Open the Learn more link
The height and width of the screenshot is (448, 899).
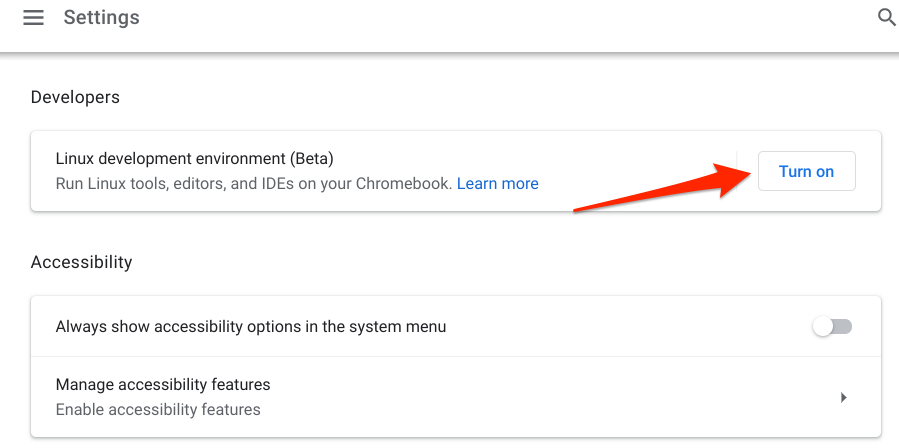(x=498, y=184)
